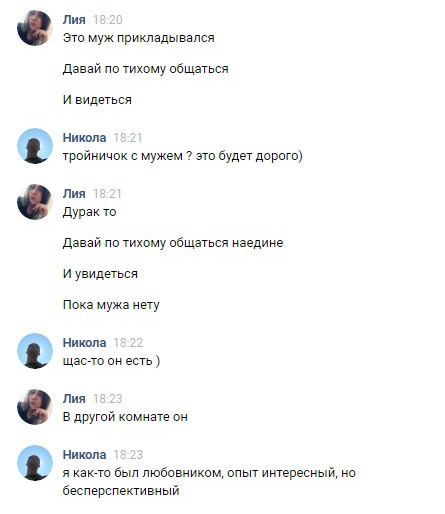The image size is (445, 514).
Task: Click the sender name Лия at 18:21
Action: [x=74, y=194]
